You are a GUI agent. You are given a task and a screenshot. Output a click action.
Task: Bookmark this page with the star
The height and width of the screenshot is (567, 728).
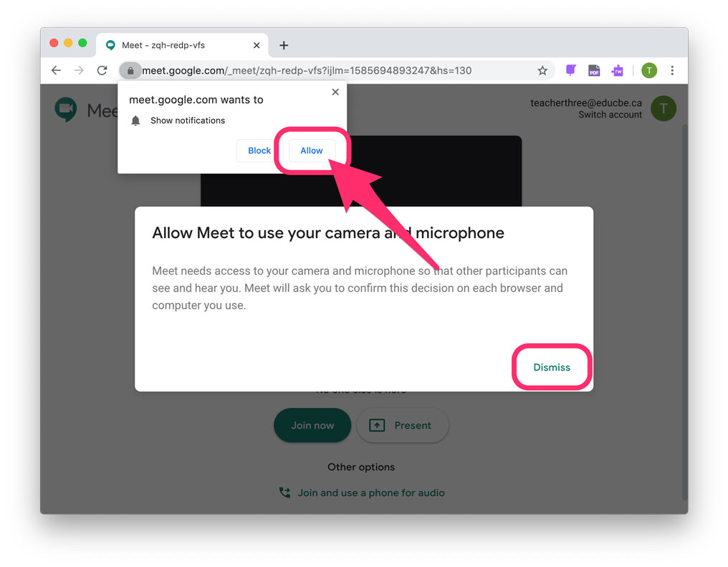pyautogui.click(x=542, y=70)
